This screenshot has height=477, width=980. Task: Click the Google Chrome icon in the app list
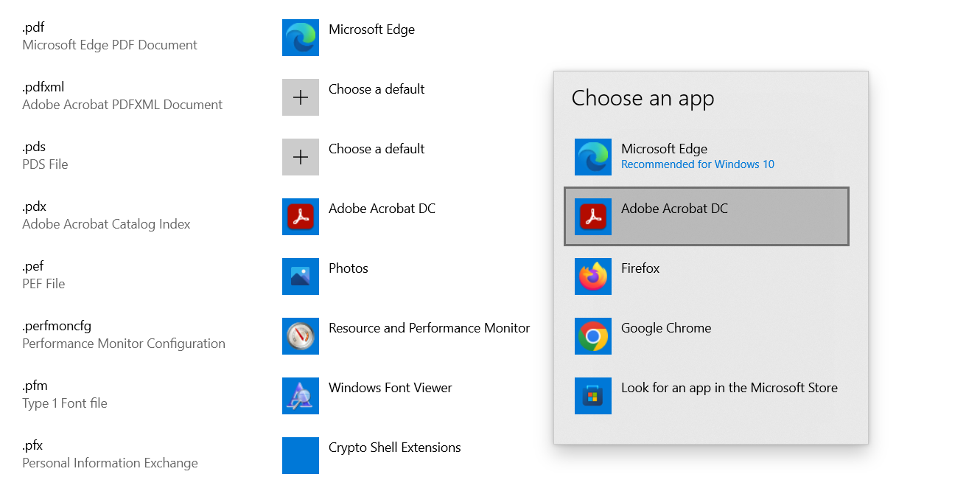pyautogui.click(x=593, y=336)
